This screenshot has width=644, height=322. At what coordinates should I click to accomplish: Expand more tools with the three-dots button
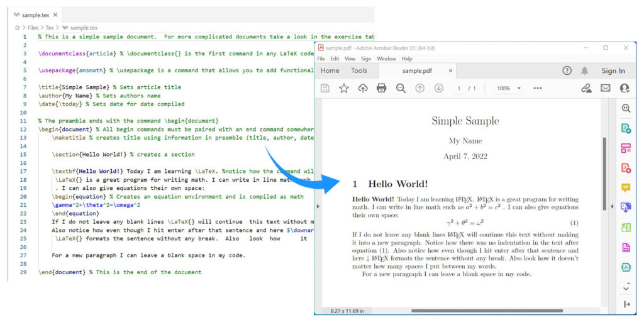tap(538, 89)
